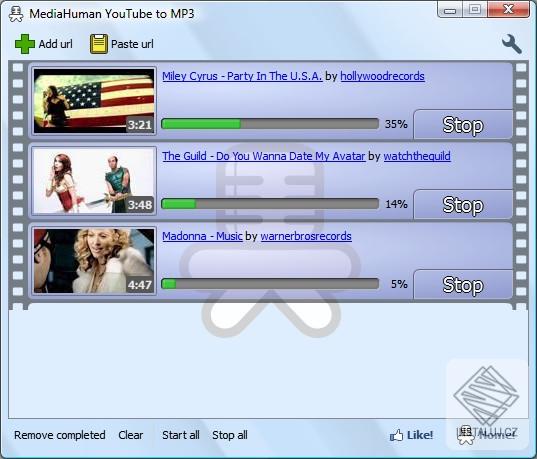The width and height of the screenshot is (537, 459).
Task: Click the Paste url label text
Action: coord(132,44)
